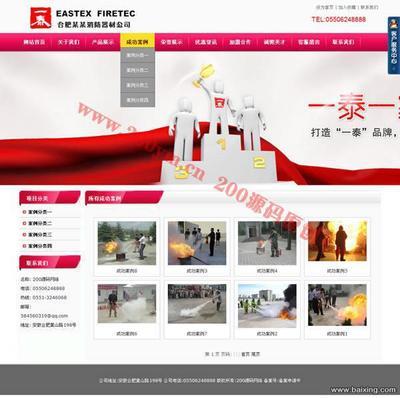
Task: Open 产品展示 in the navigation bar
Action: click(x=103, y=42)
